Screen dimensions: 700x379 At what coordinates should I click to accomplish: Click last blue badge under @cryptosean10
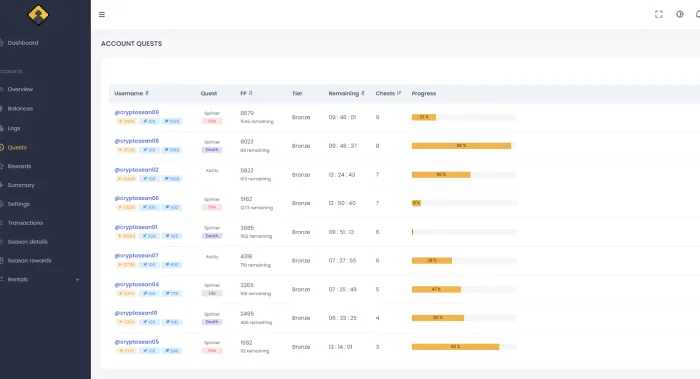point(171,322)
